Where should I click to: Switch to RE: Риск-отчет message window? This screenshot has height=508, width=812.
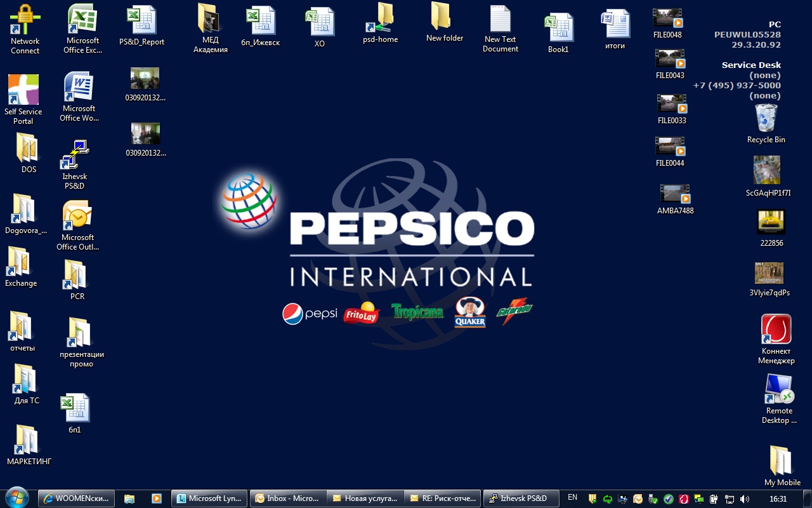(x=443, y=498)
